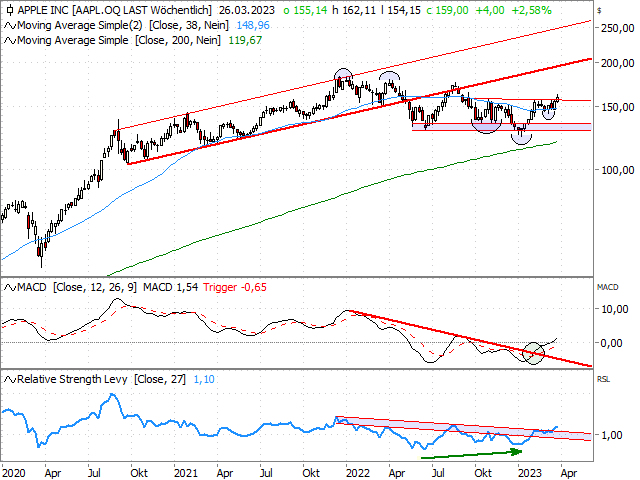Click the close value c 159,00
The height and width of the screenshot is (480, 640).
[447, 10]
